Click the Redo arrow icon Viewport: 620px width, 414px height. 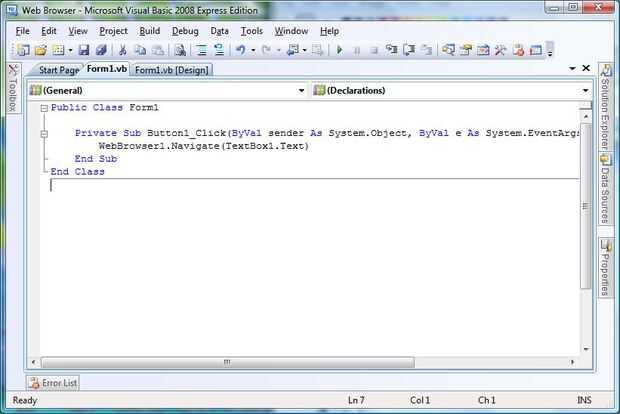tap(266, 50)
